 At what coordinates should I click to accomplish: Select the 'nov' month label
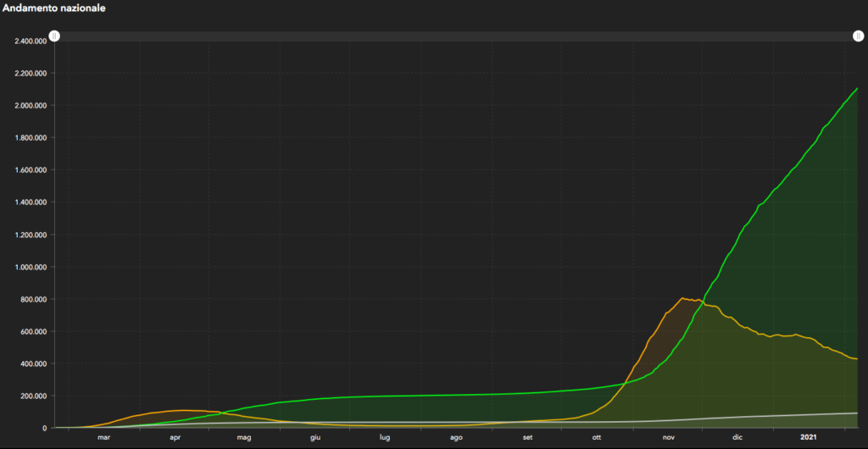668,437
